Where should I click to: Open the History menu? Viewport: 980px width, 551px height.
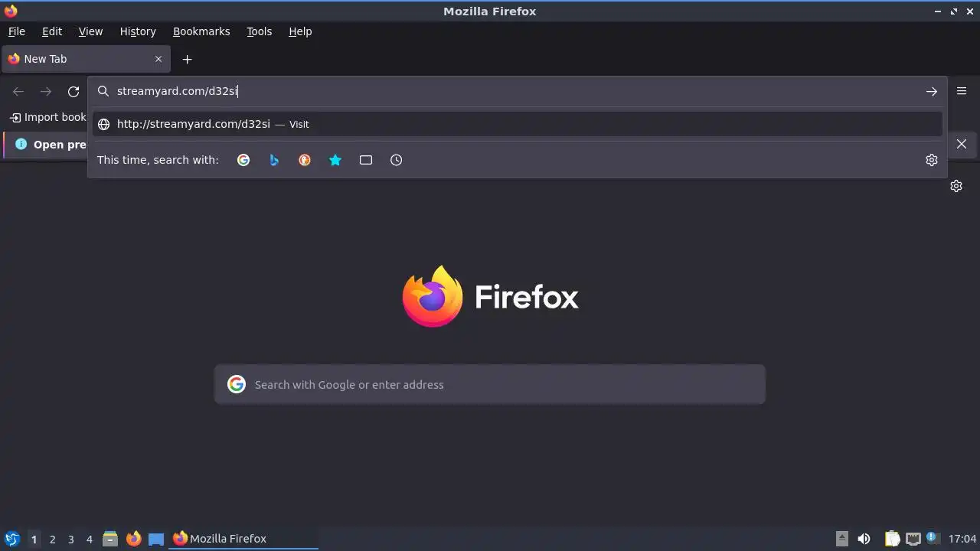tap(138, 31)
